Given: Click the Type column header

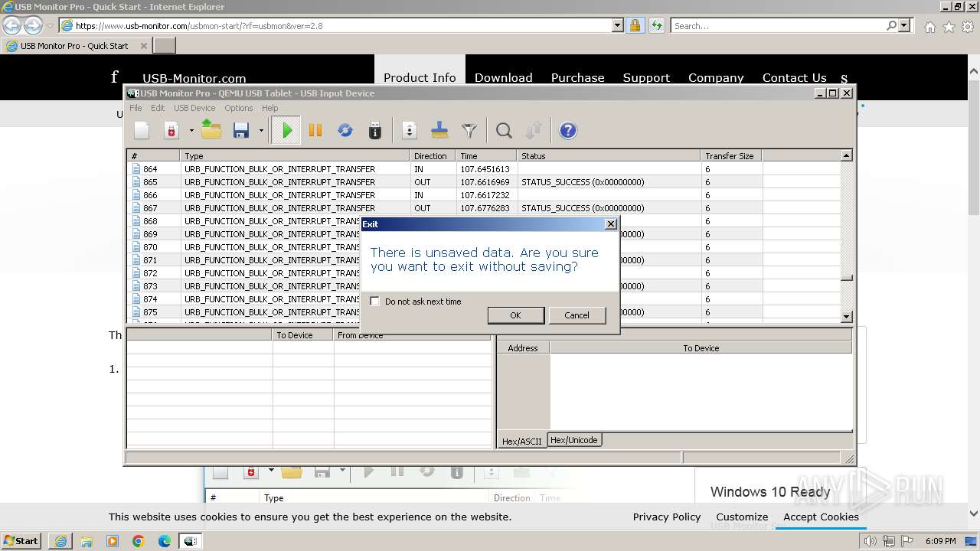Looking at the screenshot, I should point(296,156).
